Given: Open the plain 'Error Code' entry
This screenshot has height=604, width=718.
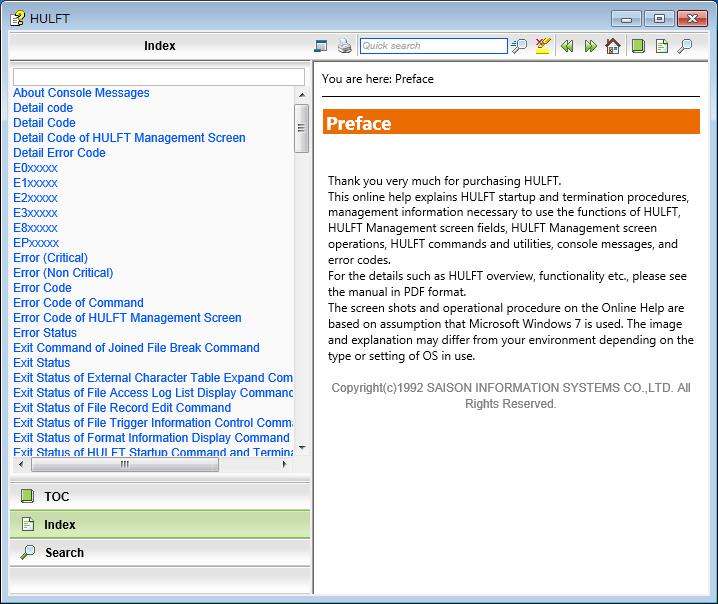Looking at the screenshot, I should pos(42,288).
